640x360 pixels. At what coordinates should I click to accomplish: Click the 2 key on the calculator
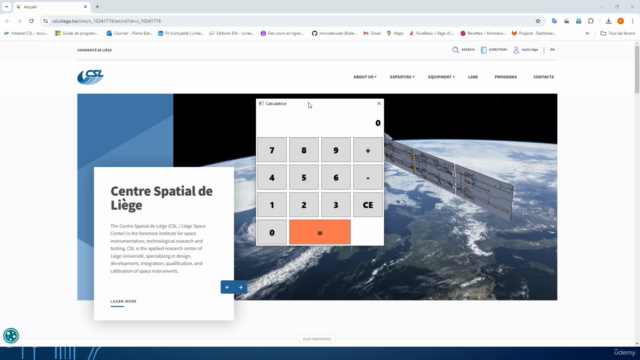(x=304, y=205)
